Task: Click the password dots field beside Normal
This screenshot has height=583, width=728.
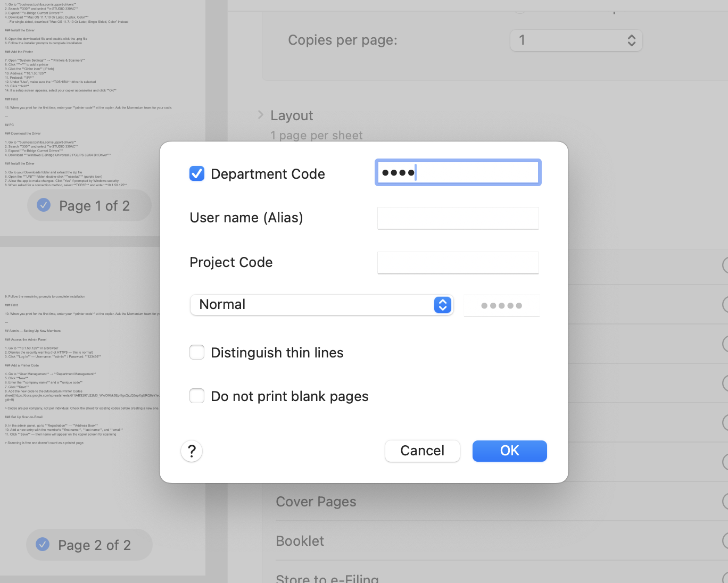Action: [501, 305]
